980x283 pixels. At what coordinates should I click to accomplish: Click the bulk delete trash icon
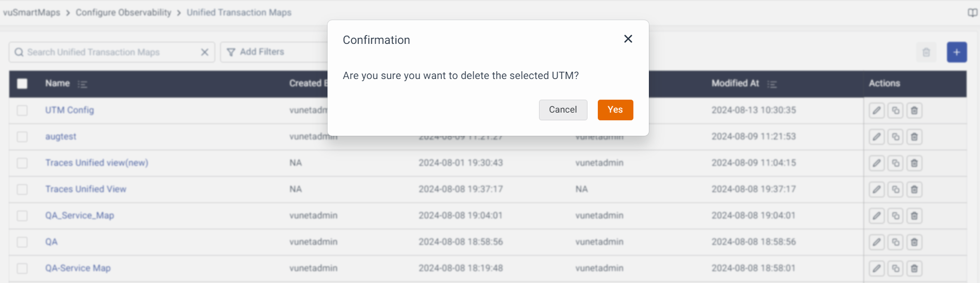pyautogui.click(x=926, y=52)
